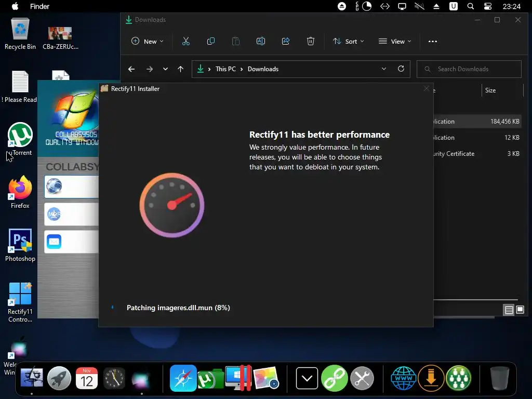Viewport: 532px width, 399px height.
Task: Open the uTorrent folder icon in the dock
Action: [210, 379]
